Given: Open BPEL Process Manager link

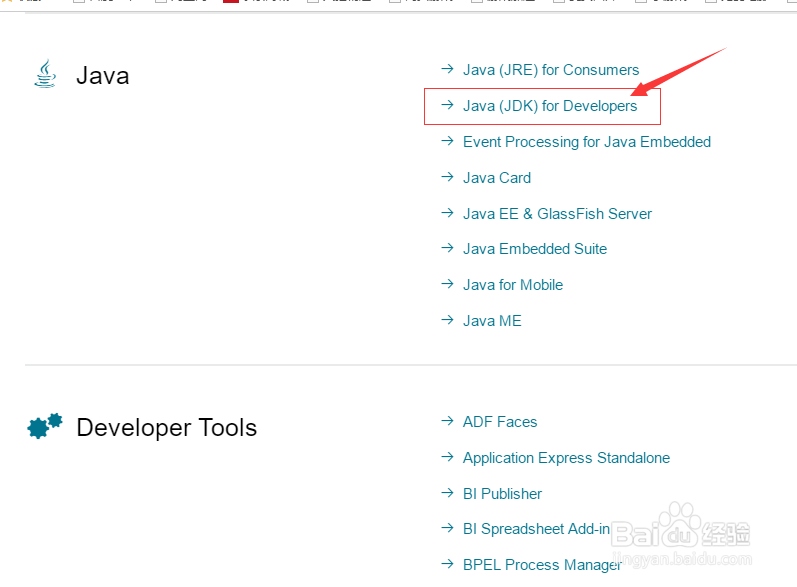Looking at the screenshot, I should click(x=542, y=565).
